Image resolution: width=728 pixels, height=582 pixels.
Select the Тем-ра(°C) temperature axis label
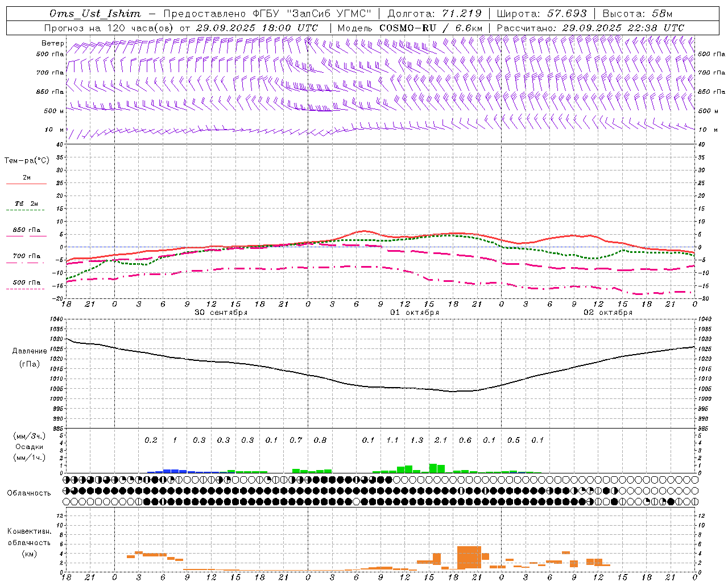[x=27, y=161]
